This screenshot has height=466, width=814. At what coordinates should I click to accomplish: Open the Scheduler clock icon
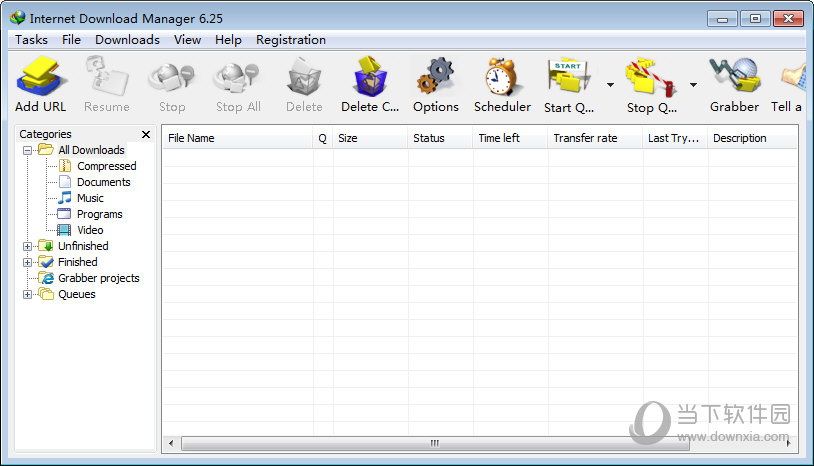pos(501,77)
